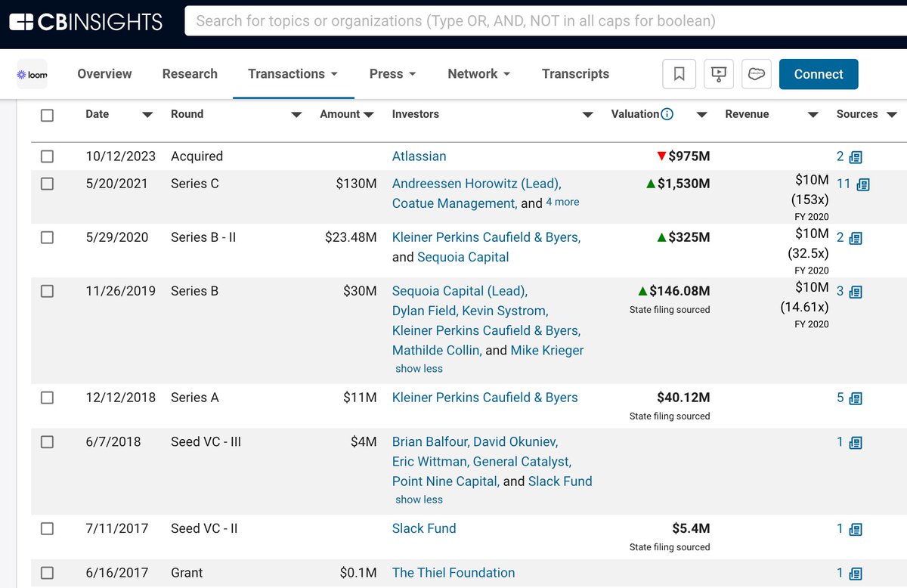The height and width of the screenshot is (588, 907).
Task: Collapse investors with show less in Series B row
Action: coord(419,369)
